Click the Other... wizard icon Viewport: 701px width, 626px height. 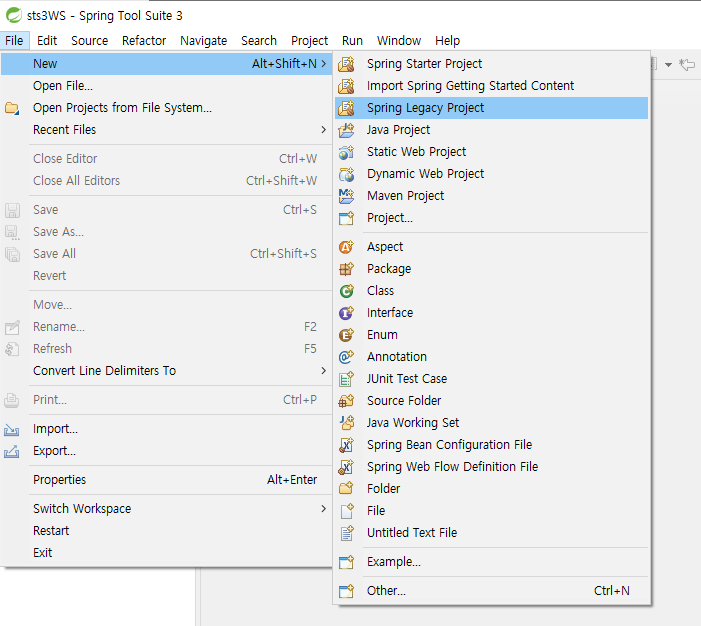[346, 591]
